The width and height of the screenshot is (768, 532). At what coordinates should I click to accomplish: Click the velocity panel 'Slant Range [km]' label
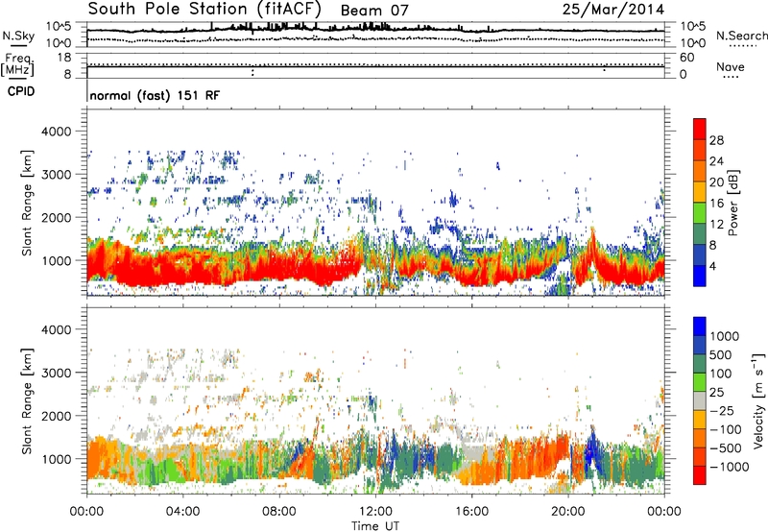(x=27, y=400)
